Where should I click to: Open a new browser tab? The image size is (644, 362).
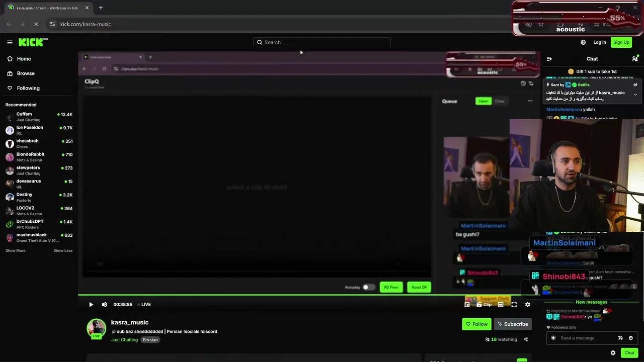tap(101, 8)
